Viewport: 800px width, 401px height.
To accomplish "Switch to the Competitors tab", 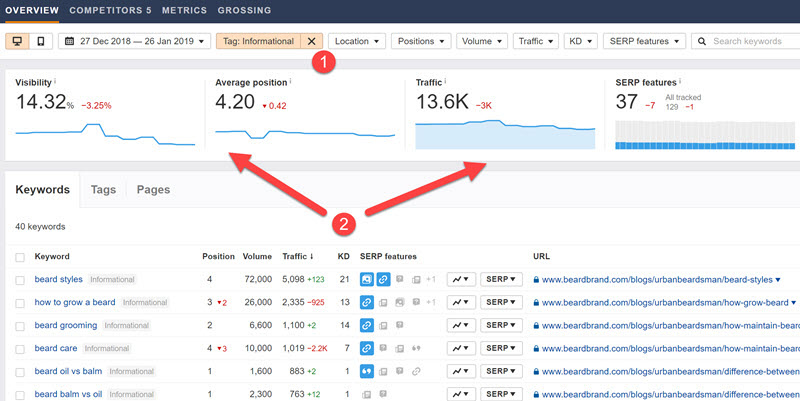I will pos(109,10).
